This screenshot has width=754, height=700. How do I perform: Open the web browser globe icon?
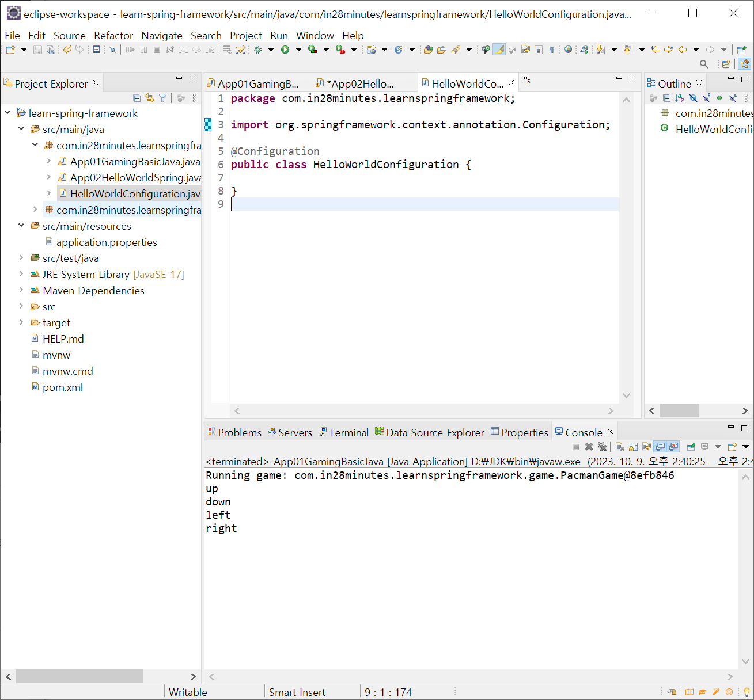[569, 50]
